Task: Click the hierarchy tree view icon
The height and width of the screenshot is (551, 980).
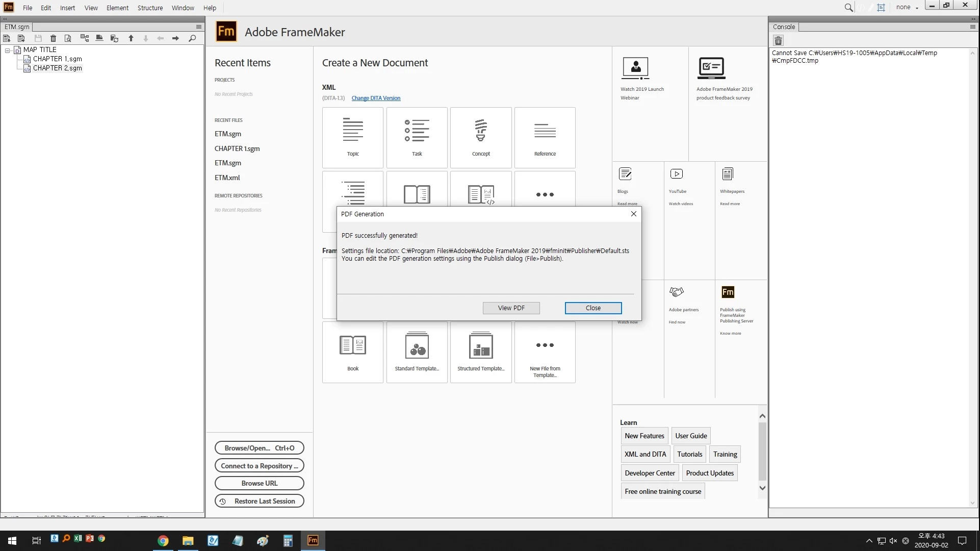Action: point(85,38)
